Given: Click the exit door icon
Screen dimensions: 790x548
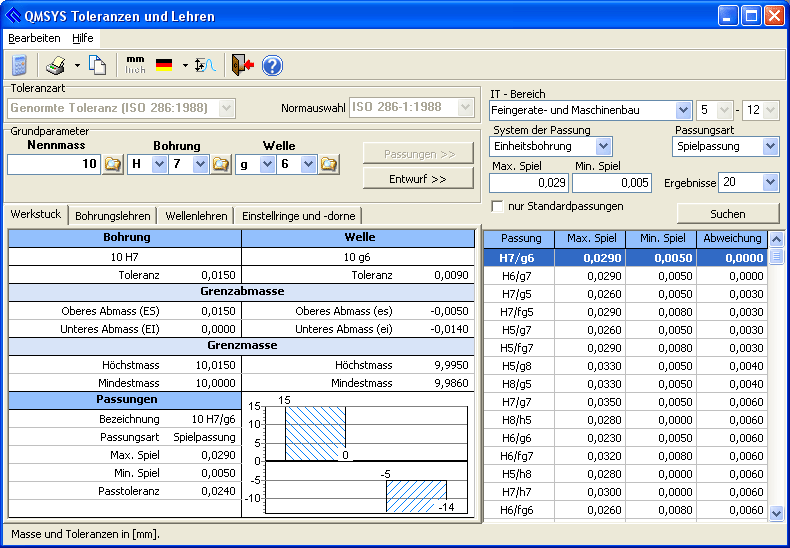Looking at the screenshot, I should coord(242,65).
